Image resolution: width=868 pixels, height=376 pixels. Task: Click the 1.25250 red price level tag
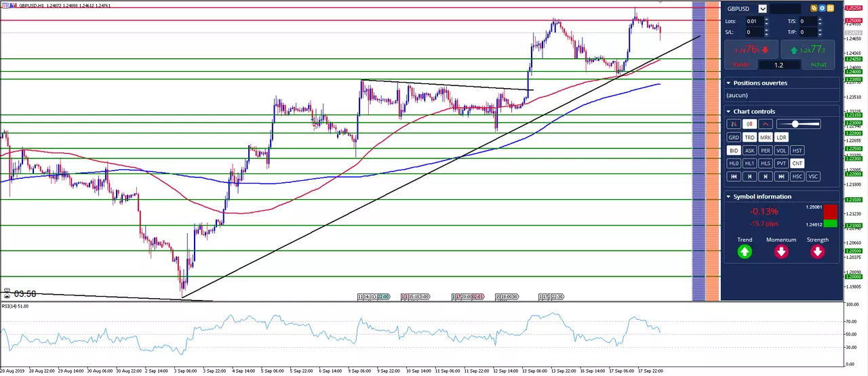(853, 8)
